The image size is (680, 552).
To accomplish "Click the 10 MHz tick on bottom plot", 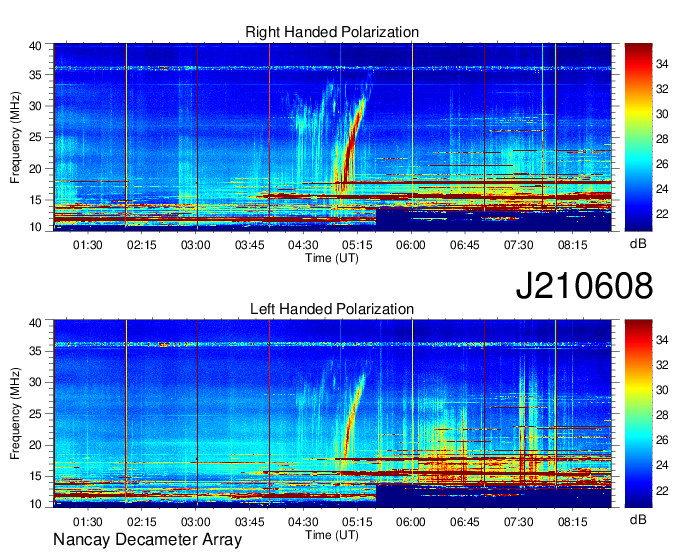I will click(x=35, y=503).
